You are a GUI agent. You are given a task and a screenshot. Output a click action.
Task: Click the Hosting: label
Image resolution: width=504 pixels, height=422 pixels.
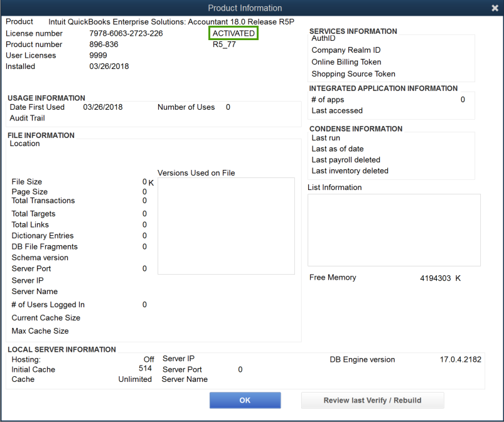[x=26, y=359]
